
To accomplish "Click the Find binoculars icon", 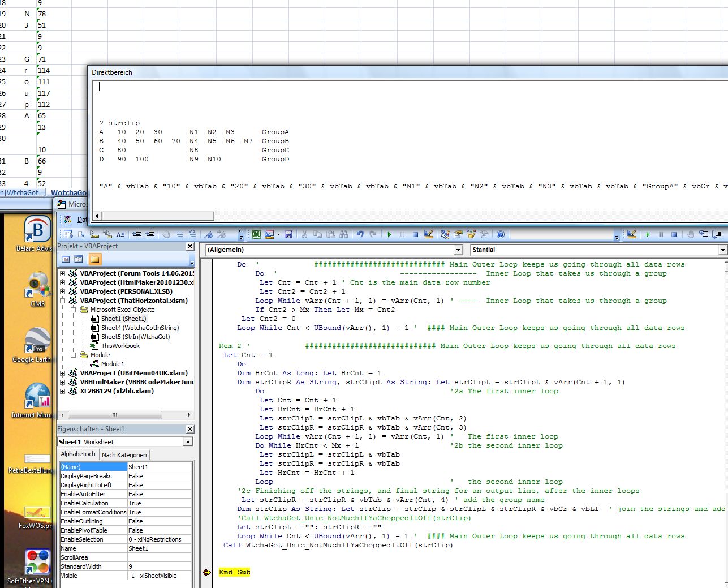I will tap(344, 234).
